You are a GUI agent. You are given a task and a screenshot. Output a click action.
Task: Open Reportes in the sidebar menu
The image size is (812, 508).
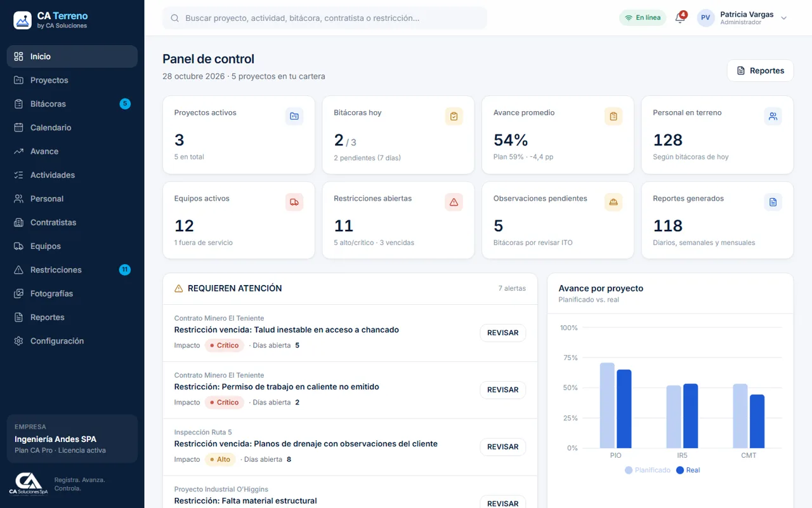72,317
